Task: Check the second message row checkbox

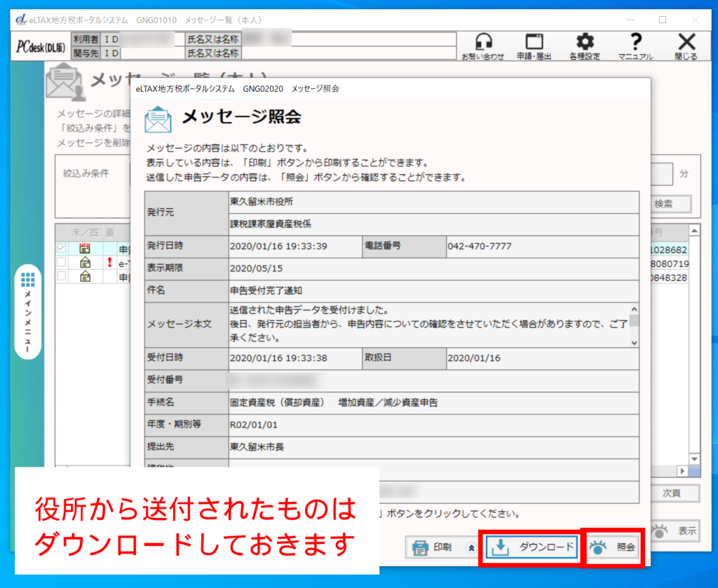Action: (x=62, y=263)
